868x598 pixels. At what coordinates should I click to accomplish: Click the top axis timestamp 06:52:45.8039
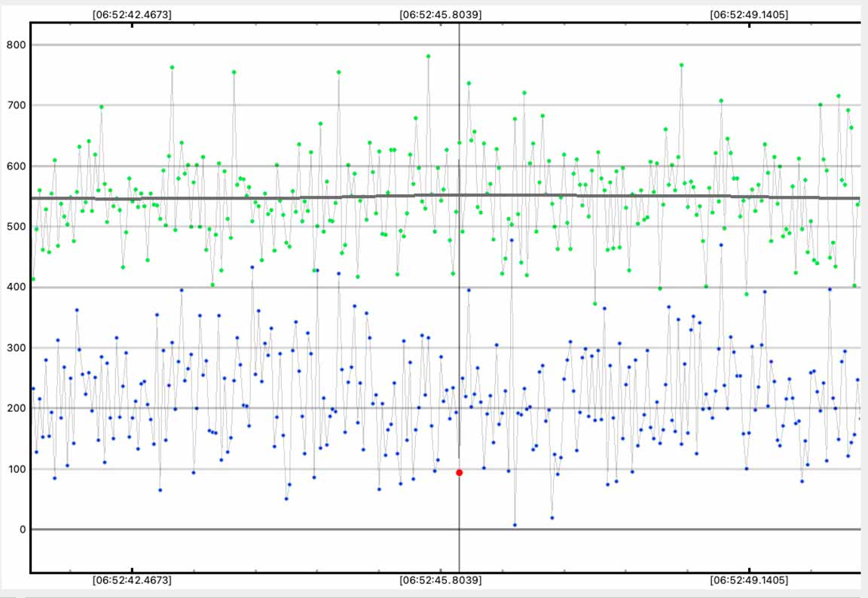441,14
